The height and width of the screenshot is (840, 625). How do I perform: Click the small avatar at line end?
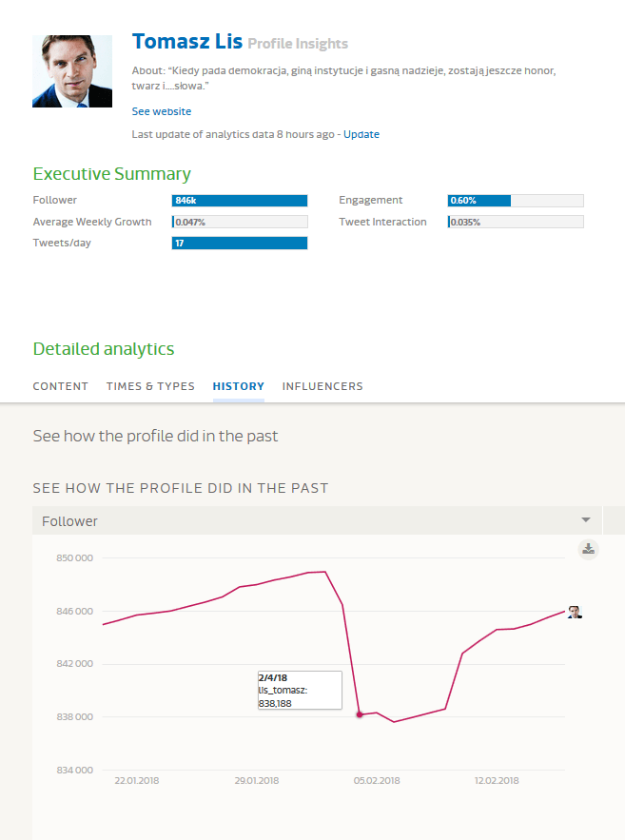[575, 612]
